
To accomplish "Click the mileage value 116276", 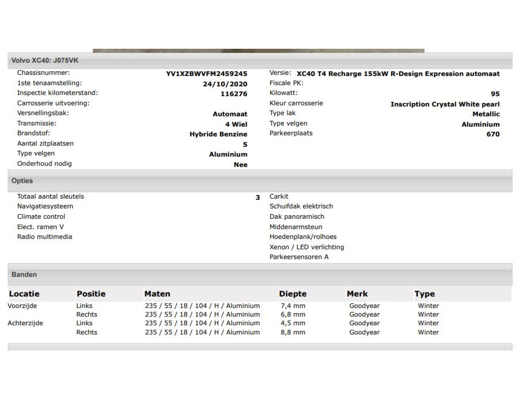I will tap(234, 94).
